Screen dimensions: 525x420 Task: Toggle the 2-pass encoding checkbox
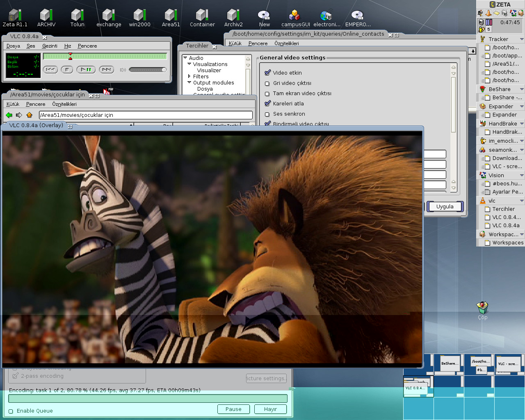pos(16,376)
